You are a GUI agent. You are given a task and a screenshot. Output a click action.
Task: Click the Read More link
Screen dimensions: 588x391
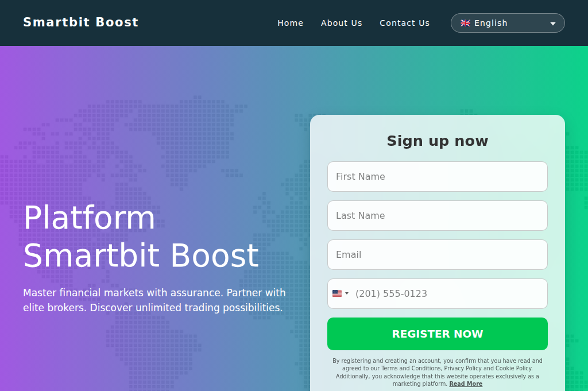pyautogui.click(x=466, y=384)
